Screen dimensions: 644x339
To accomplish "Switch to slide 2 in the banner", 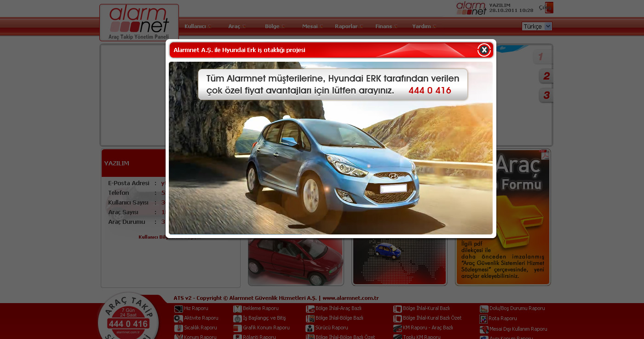I will pos(546,76).
